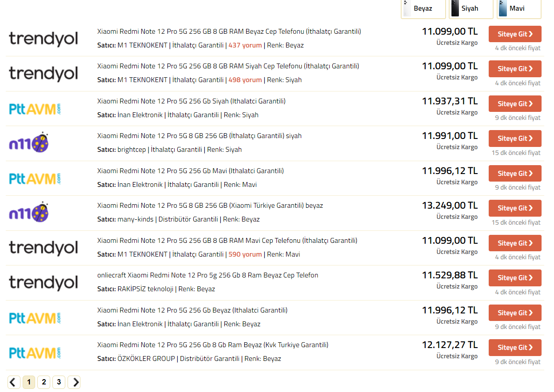Click Siteye Git for PttAVM İnan Elektronik Beyaz offer
This screenshot has height=392, width=554.
pos(515,313)
